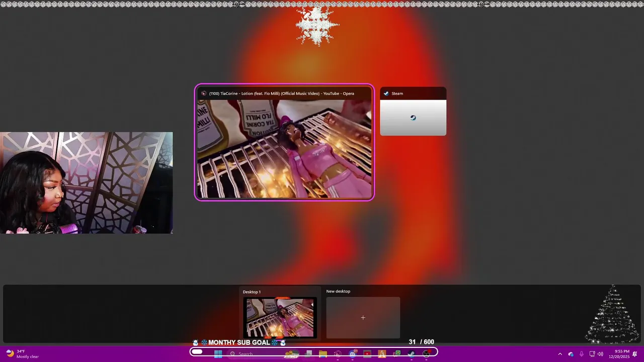Show hidden system tray icons
Viewport: 644px width, 362px height.
560,354
